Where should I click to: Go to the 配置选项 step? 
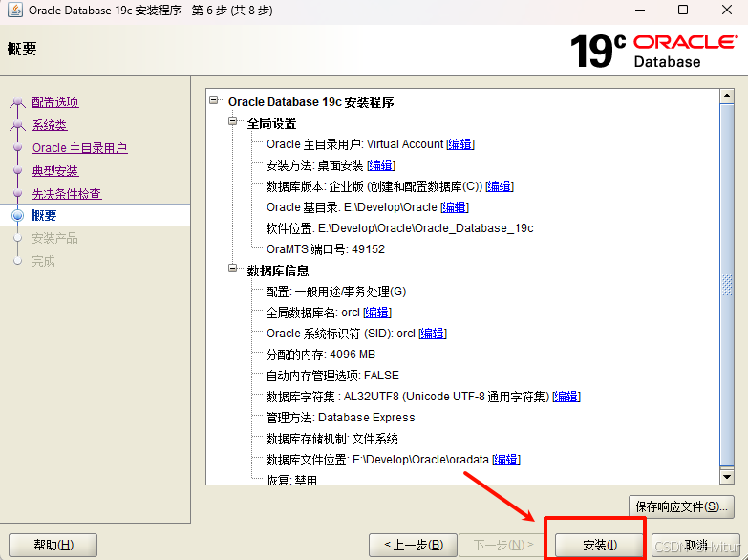(x=55, y=102)
